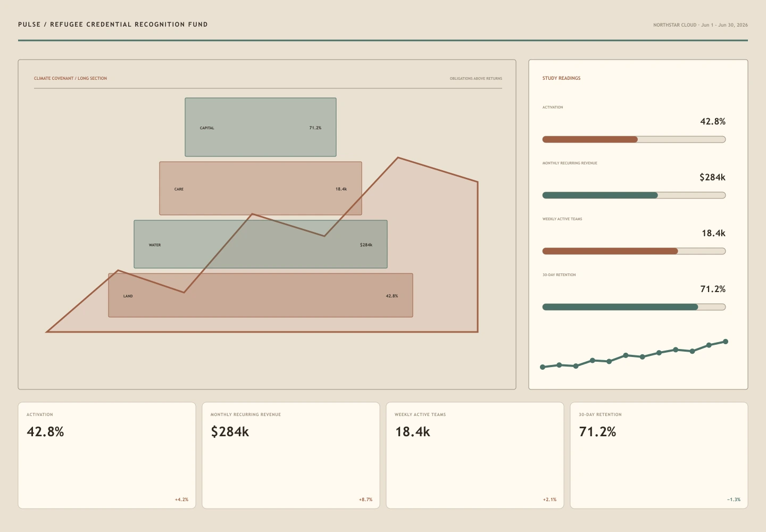Click the last point of the green sparkline

point(726,342)
